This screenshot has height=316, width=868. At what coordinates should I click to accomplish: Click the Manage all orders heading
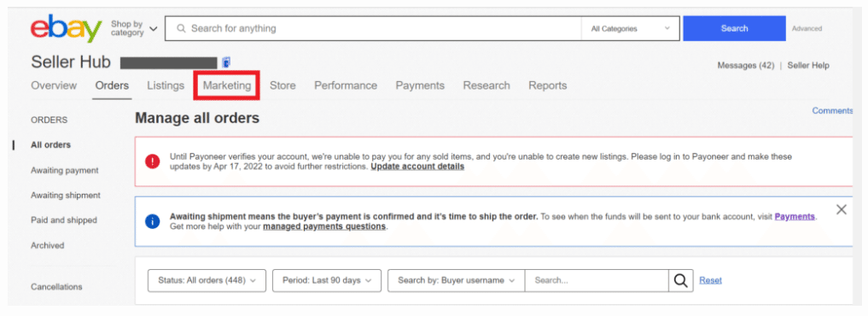tap(197, 118)
